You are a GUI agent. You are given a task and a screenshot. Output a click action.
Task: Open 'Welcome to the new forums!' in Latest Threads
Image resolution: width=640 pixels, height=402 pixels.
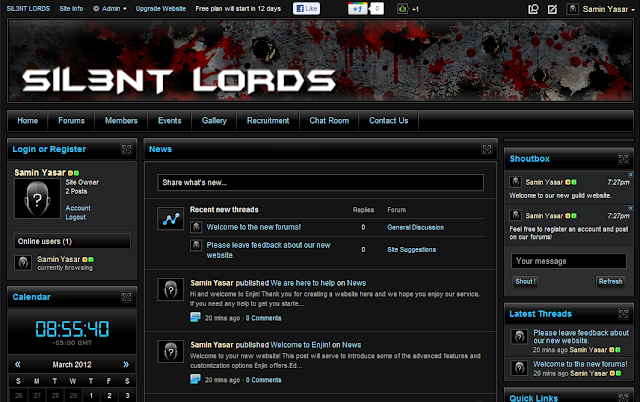coord(580,364)
